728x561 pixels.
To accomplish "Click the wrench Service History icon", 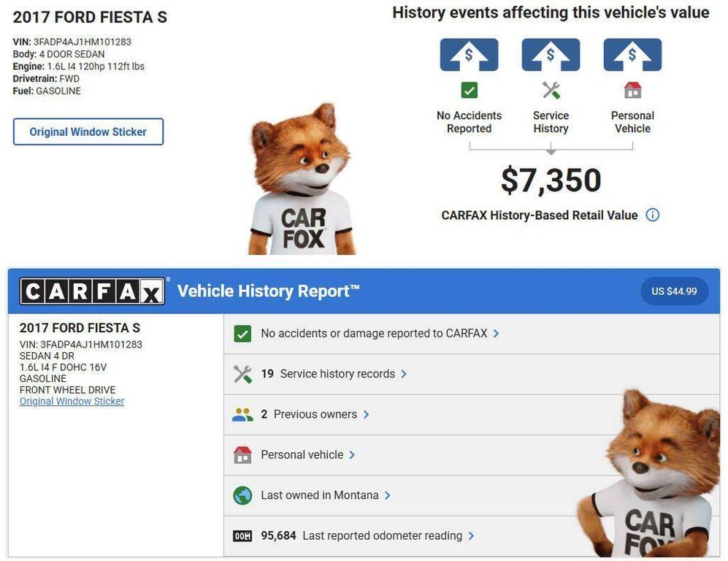I will [x=551, y=91].
